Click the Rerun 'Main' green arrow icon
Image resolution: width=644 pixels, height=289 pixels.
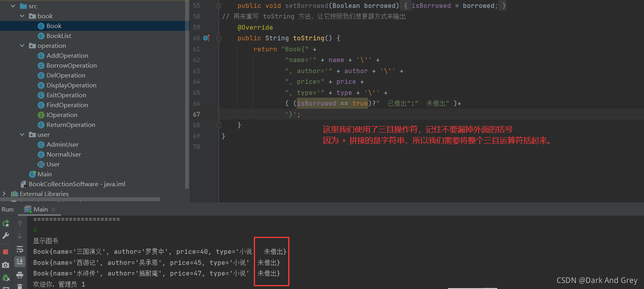pyautogui.click(x=6, y=223)
